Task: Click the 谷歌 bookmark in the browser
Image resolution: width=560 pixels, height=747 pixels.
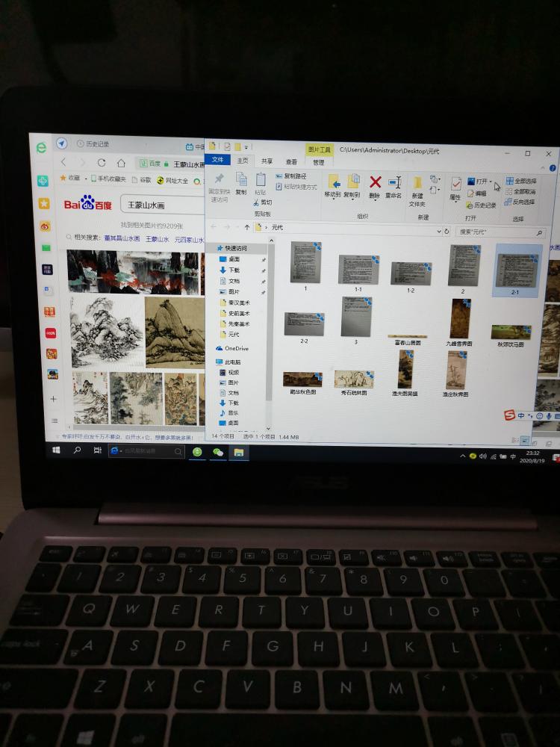Action: pos(141,180)
